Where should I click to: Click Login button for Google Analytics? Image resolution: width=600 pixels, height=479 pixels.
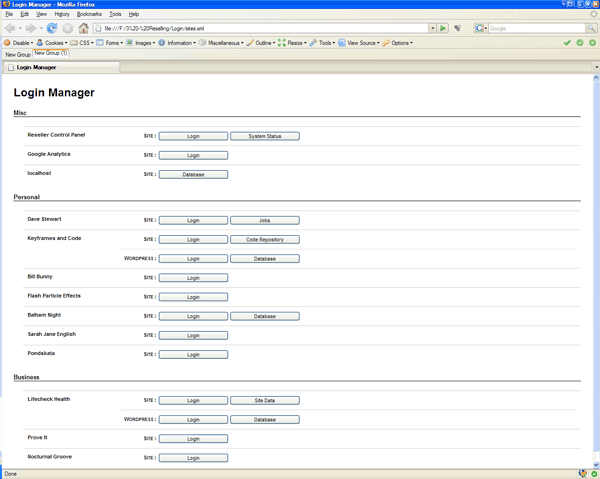coord(193,155)
